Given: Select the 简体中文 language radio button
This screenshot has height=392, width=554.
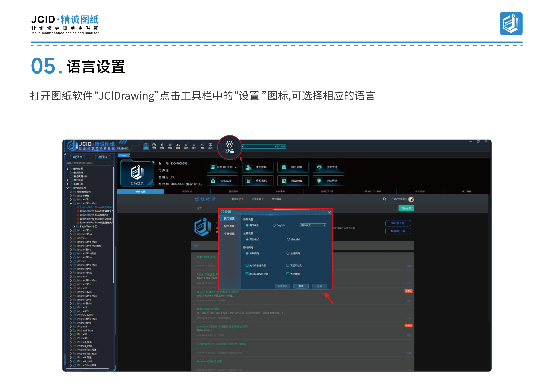Looking at the screenshot, I should (x=247, y=225).
